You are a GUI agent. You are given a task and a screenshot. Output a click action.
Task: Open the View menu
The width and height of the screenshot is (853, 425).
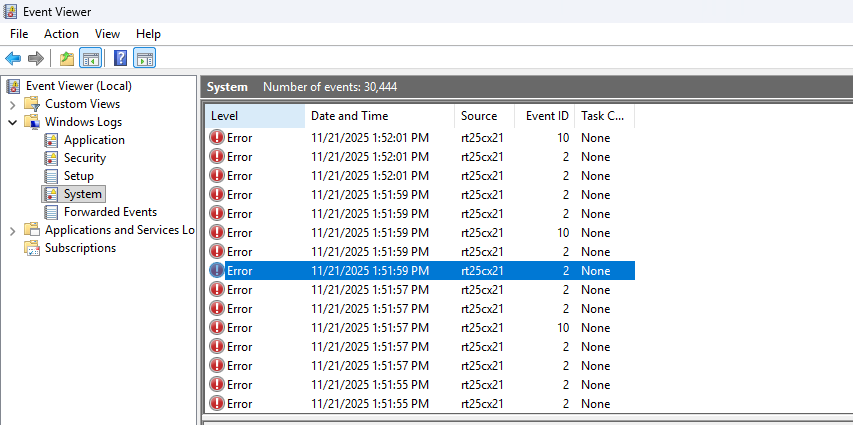click(107, 34)
